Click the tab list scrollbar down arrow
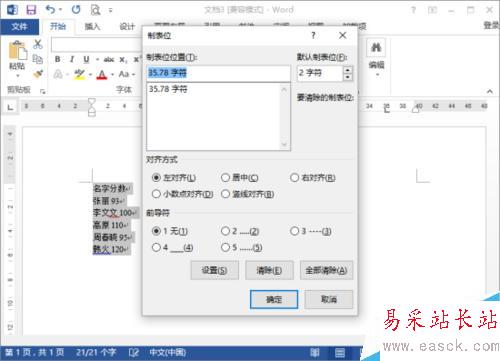The height and width of the screenshot is (361, 500). (284, 144)
